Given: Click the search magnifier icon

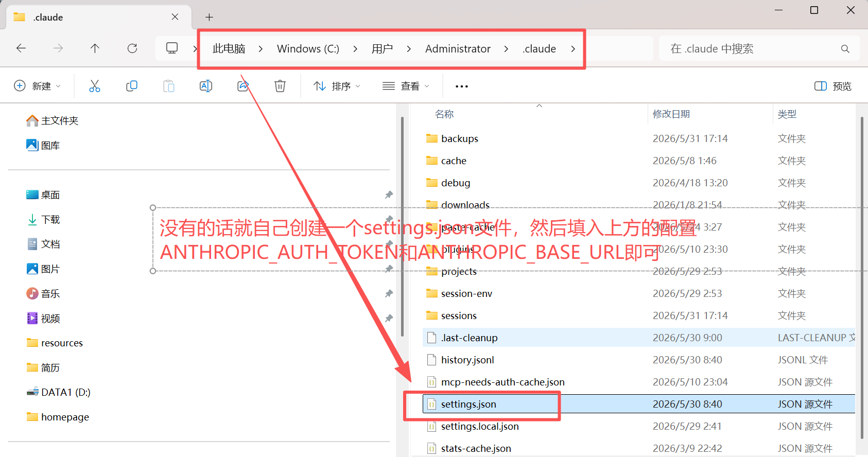Looking at the screenshot, I should coord(845,49).
